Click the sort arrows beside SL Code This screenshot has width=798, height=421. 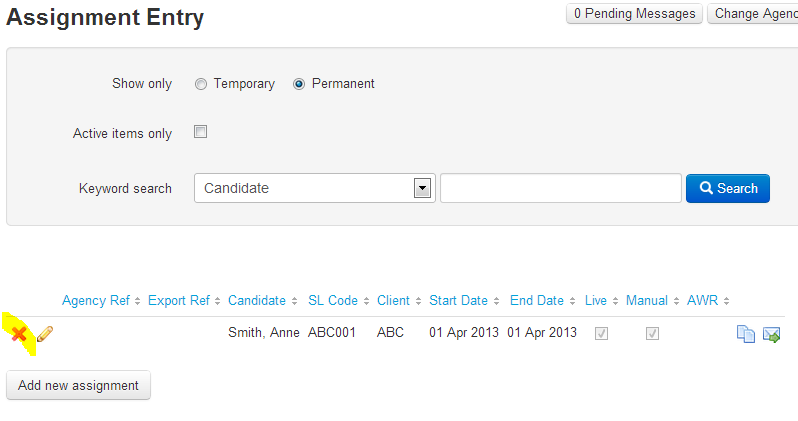(366, 301)
